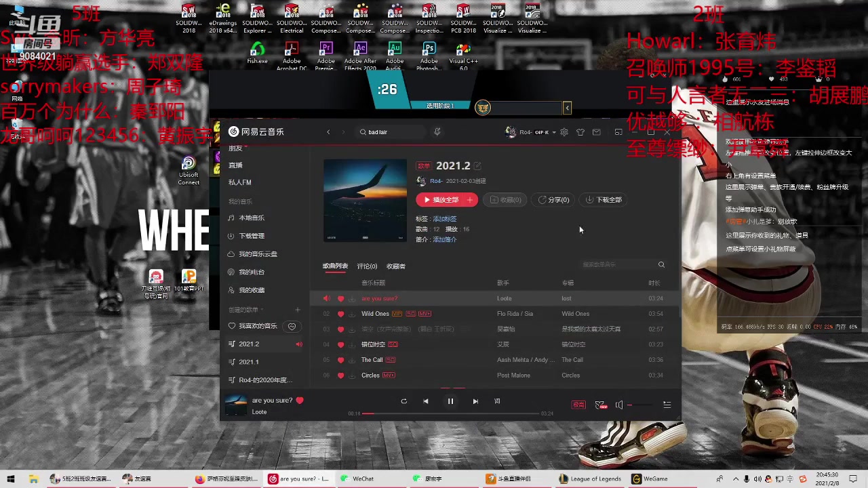Toggle loop playback mode icon

pos(403,401)
